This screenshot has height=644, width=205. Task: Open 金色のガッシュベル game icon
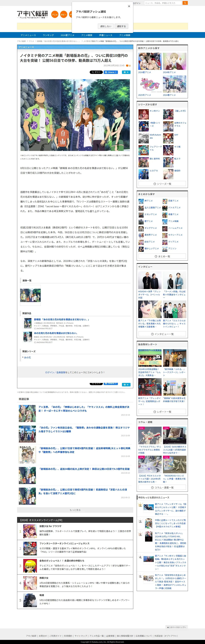[30, 566]
